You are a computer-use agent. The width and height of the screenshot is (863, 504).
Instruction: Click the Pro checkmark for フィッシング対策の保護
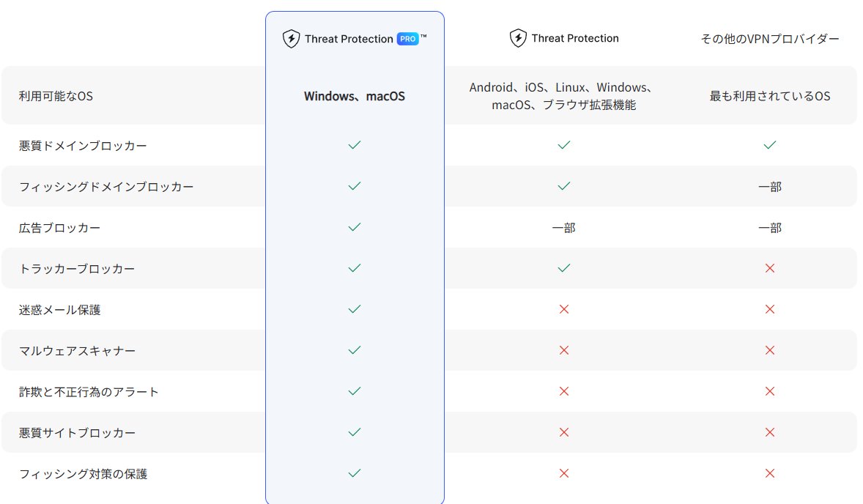click(x=355, y=473)
